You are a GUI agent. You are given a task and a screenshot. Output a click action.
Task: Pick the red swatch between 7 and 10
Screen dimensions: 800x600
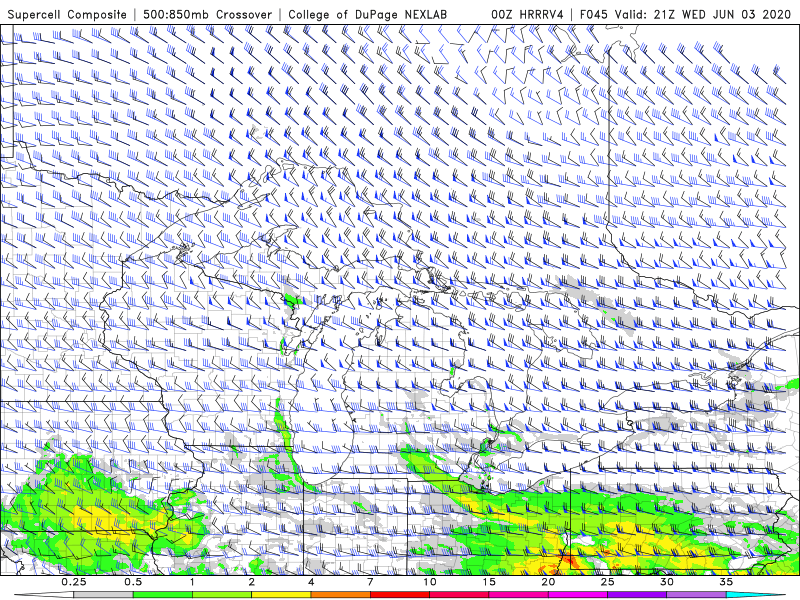pyautogui.click(x=400, y=595)
